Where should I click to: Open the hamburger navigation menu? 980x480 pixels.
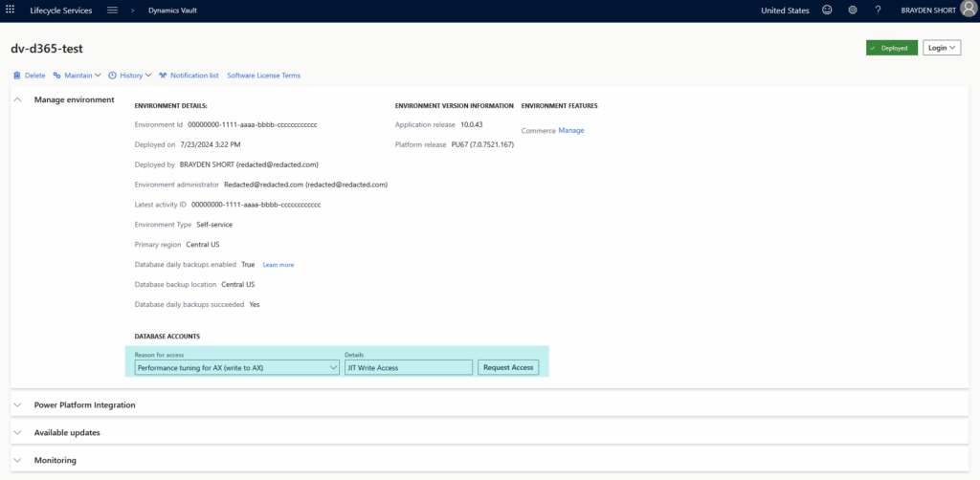tap(113, 10)
